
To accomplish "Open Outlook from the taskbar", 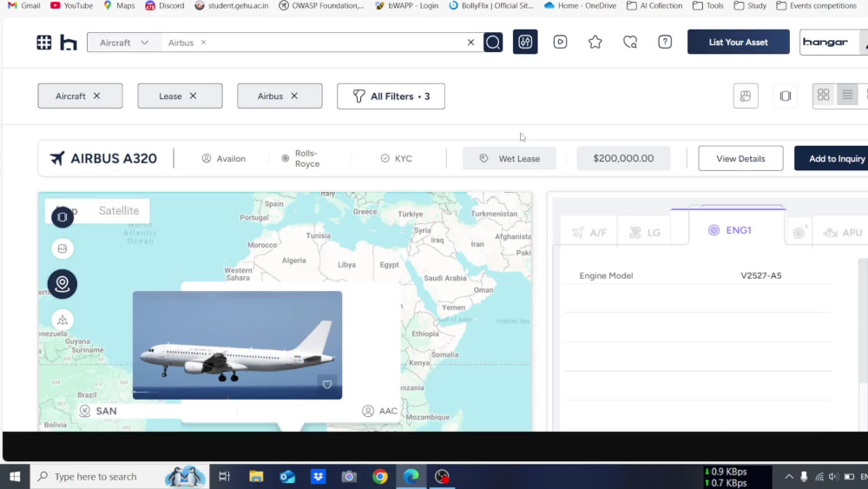I will tap(287, 476).
